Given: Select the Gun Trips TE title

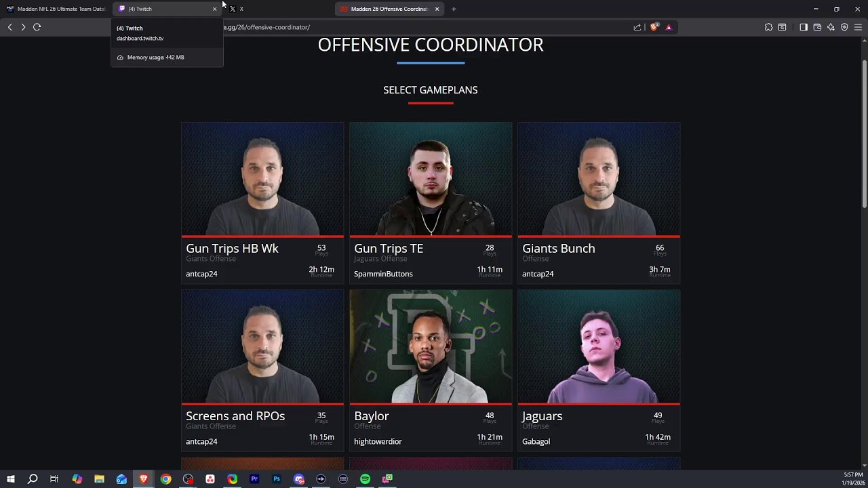Looking at the screenshot, I should (x=389, y=248).
